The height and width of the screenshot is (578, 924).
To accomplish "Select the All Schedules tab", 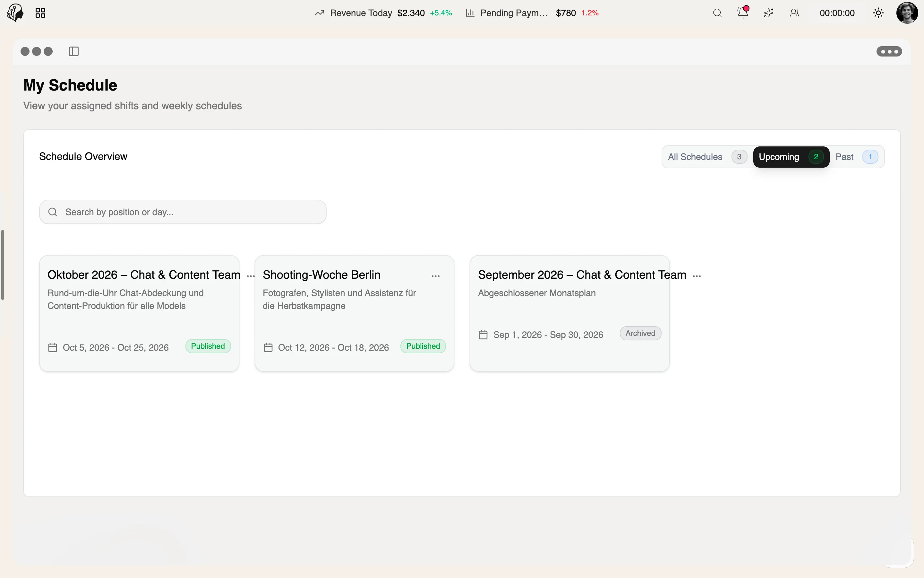I will (x=707, y=157).
